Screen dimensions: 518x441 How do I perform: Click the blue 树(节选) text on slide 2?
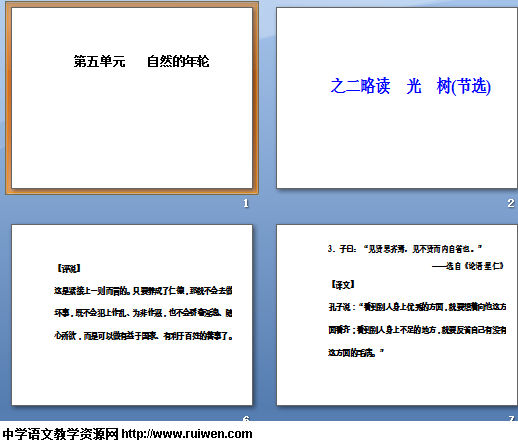click(464, 86)
